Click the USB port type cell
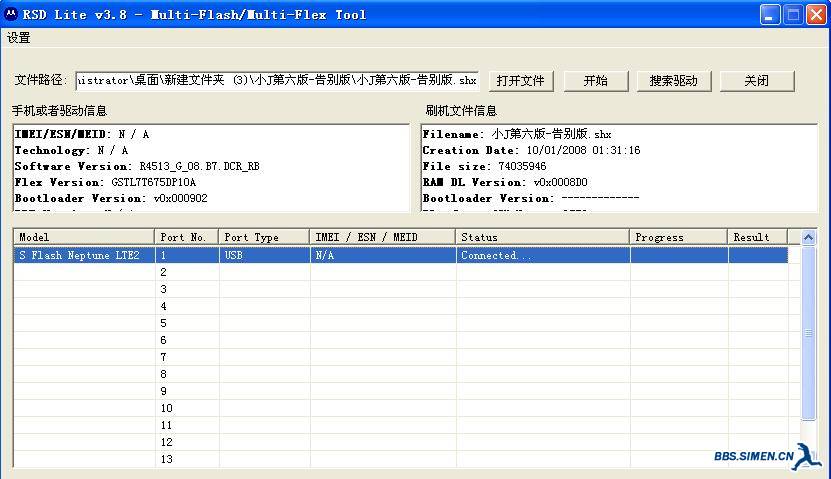 tap(264, 255)
